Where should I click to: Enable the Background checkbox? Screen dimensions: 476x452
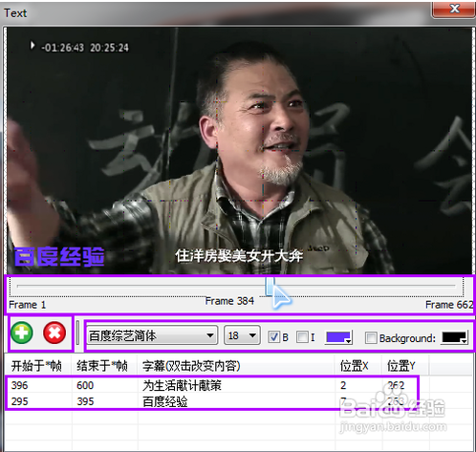371,337
